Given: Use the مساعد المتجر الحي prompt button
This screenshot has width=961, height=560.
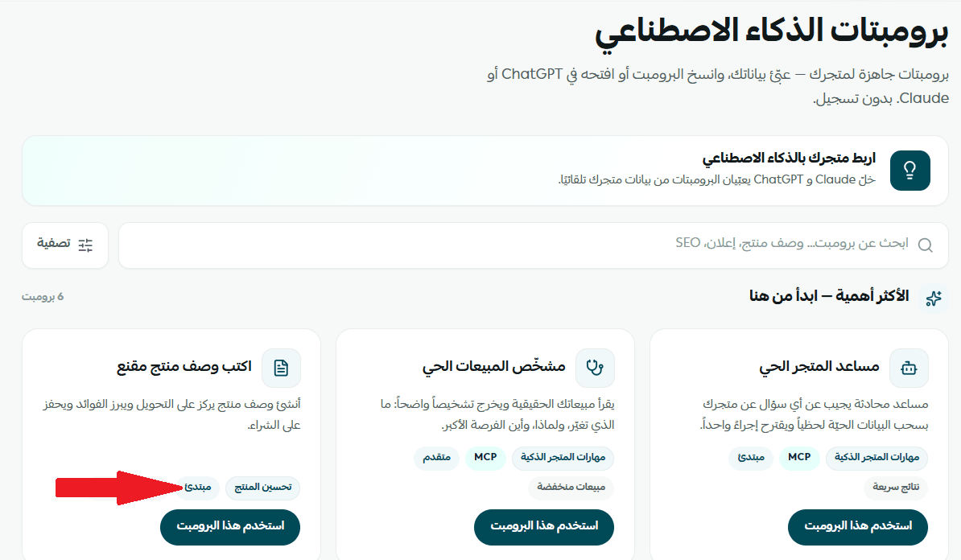Looking at the screenshot, I should 857,526.
